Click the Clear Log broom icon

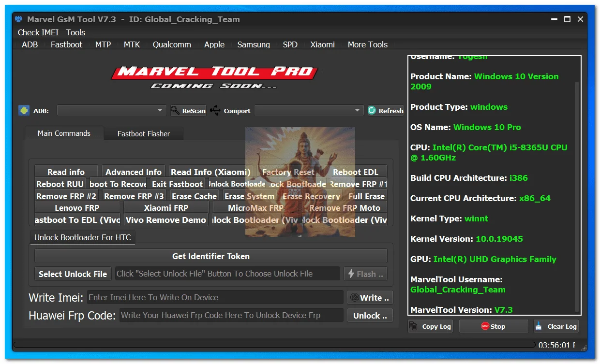coord(539,326)
